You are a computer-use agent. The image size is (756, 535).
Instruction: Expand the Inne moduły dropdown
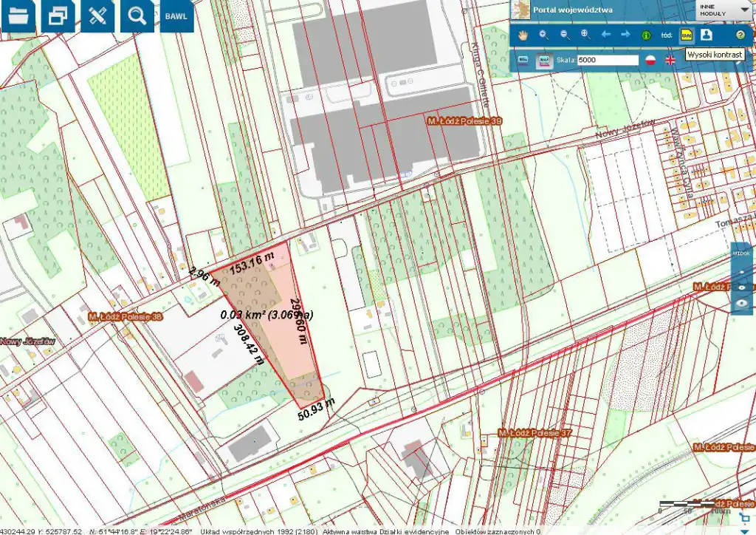[723, 10]
